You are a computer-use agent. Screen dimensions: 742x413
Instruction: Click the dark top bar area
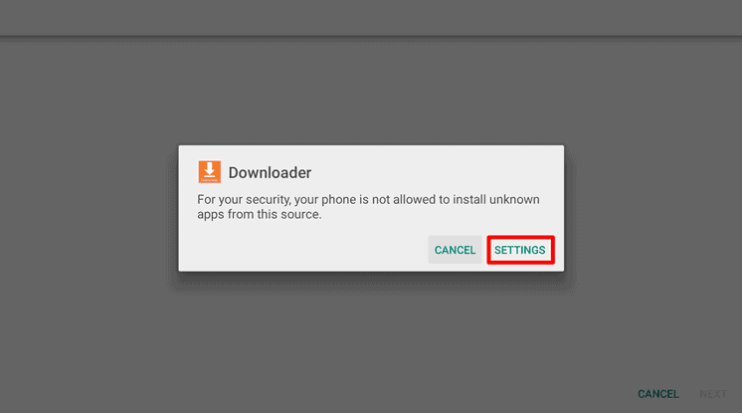(x=371, y=18)
